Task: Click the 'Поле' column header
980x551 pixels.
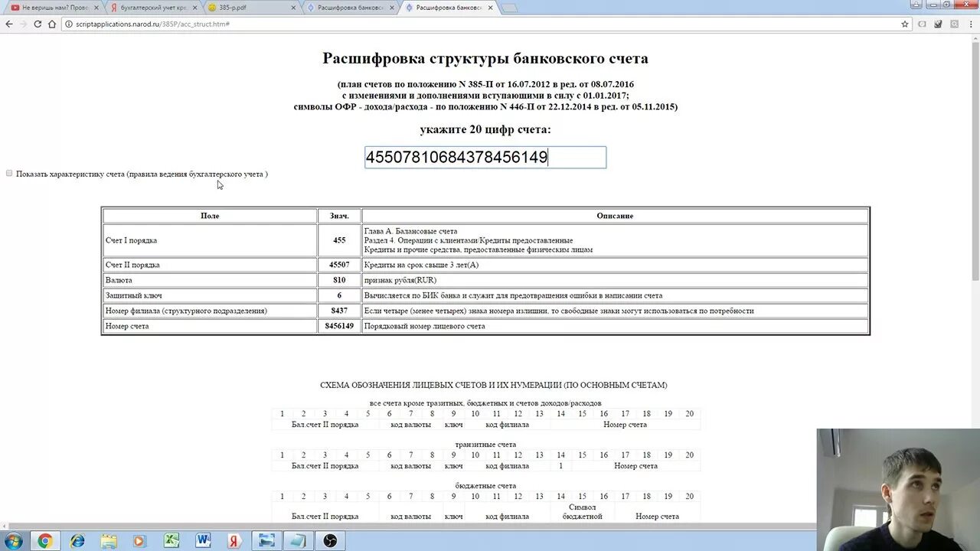Action: 210,216
